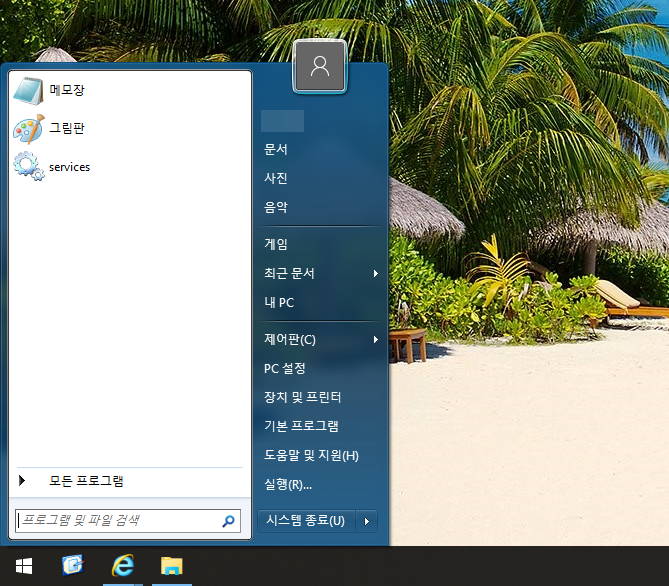This screenshot has width=669, height=586.
Task: Click 제어판(C) menu text
Action: click(290, 340)
